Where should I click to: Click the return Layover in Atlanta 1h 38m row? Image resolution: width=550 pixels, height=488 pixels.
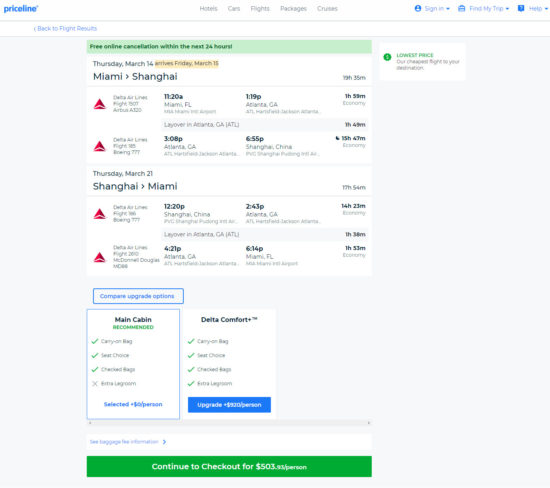coord(266,234)
